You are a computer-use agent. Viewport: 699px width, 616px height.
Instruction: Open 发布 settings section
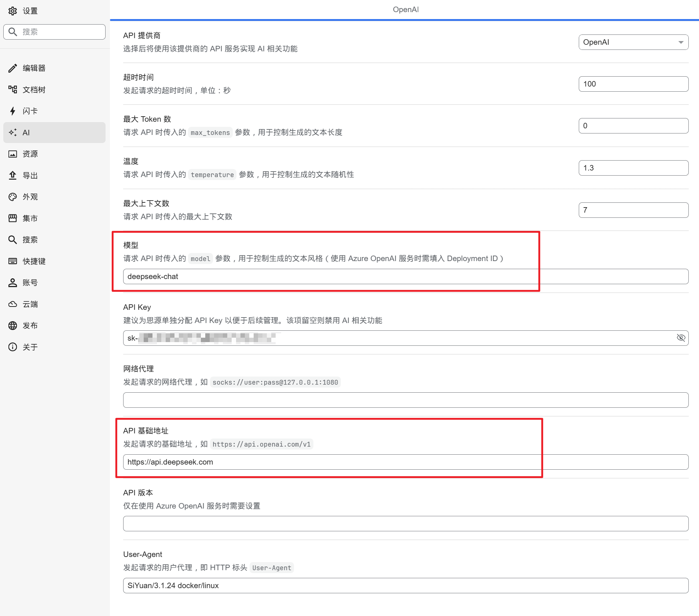54,326
